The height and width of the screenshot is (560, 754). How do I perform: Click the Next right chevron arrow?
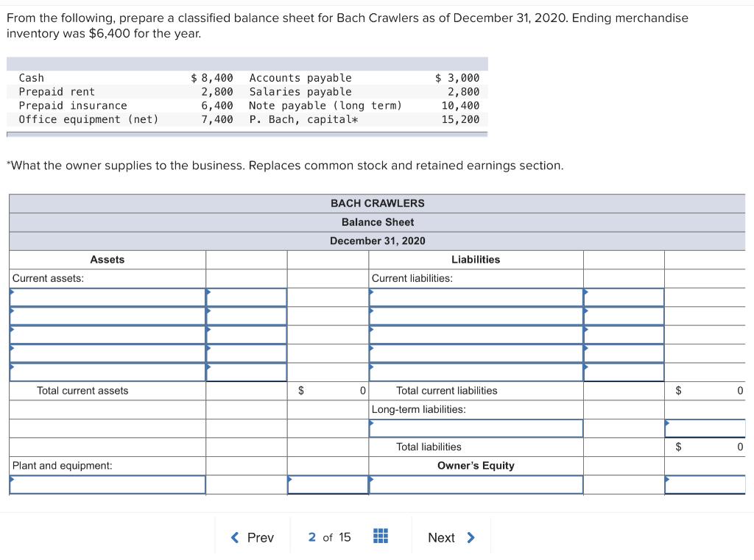click(x=471, y=537)
